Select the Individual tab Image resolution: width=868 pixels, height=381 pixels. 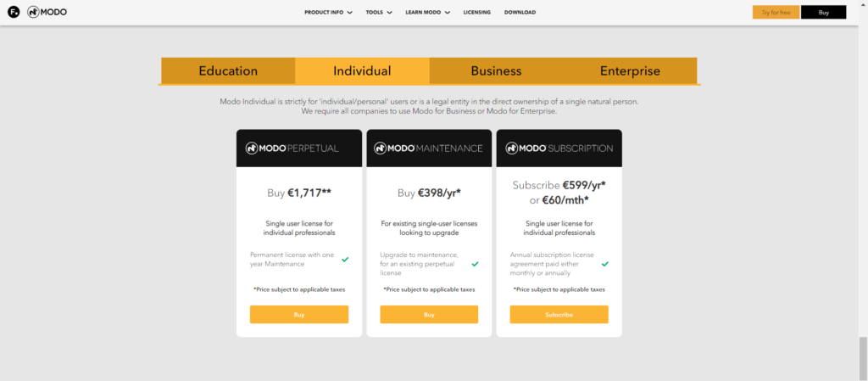point(362,71)
